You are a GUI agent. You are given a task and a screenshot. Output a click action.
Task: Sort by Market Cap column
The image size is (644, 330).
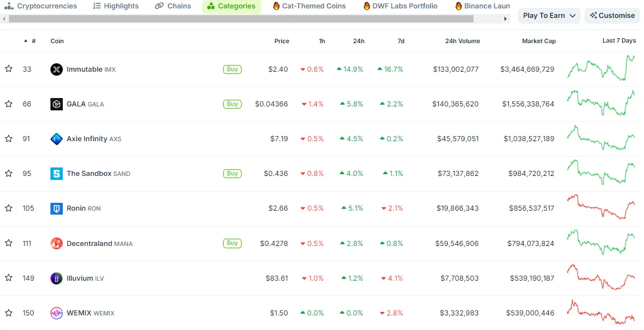[539, 41]
